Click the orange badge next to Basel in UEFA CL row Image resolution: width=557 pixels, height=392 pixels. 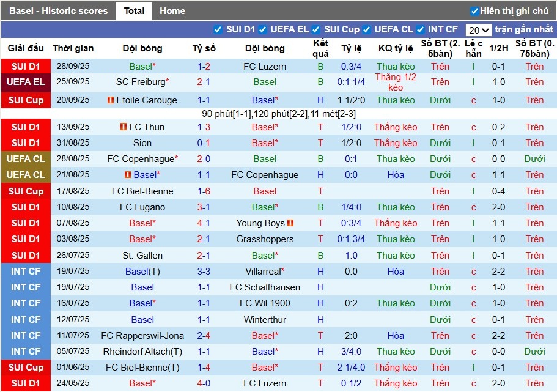(x=127, y=175)
